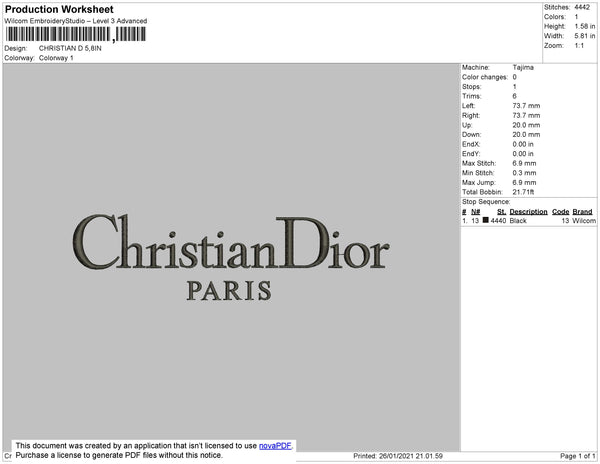Select the Total Bobbin value '21.71ft'
The height and width of the screenshot is (464, 600).
523,192
